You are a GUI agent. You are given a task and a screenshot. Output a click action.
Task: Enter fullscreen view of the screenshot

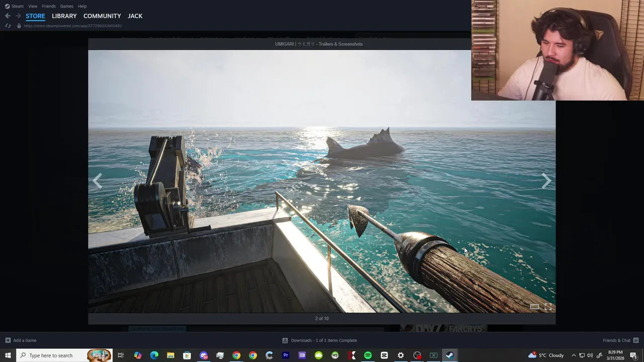(548, 307)
